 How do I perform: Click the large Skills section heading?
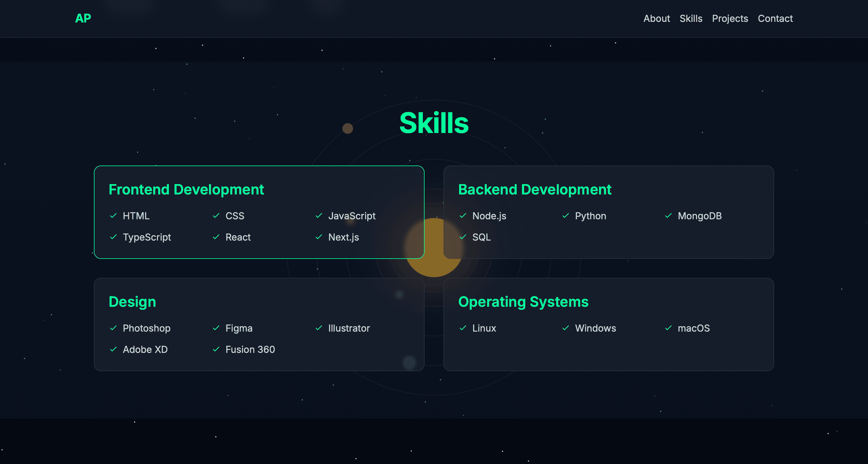434,123
